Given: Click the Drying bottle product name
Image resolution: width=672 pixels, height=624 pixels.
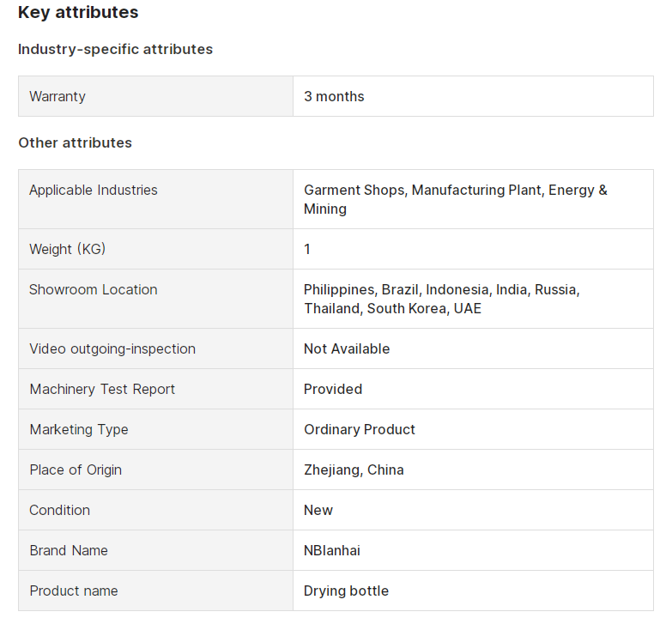Looking at the screenshot, I should (x=346, y=591).
